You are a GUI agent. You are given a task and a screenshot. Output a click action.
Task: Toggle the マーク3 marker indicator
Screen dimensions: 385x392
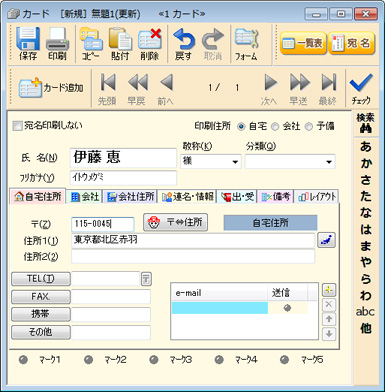(x=154, y=360)
